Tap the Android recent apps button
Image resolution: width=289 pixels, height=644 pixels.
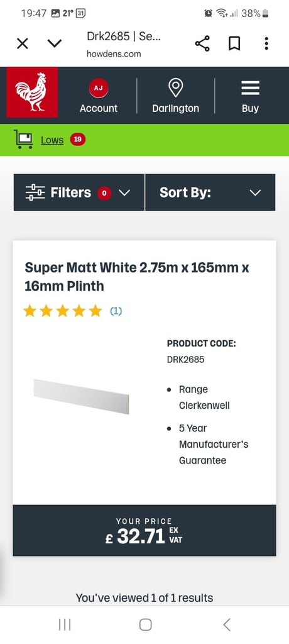[x=65, y=625]
